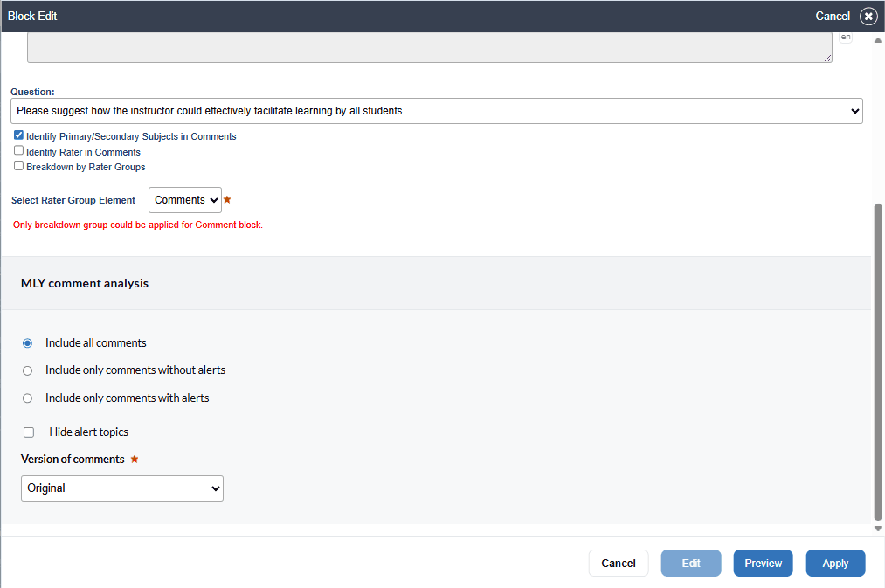Click the vertical scrollbar thumb
Viewport: 885px width, 588px height.
pos(878,363)
